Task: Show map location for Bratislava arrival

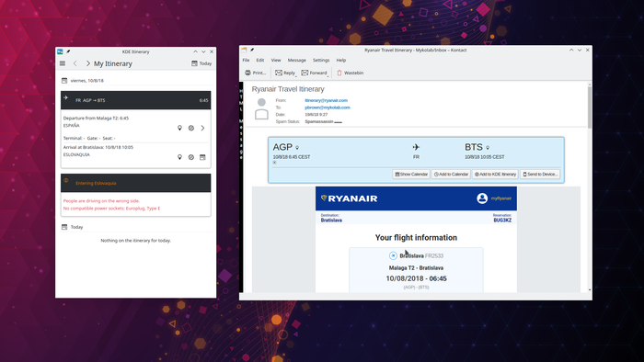Action: [x=179, y=157]
